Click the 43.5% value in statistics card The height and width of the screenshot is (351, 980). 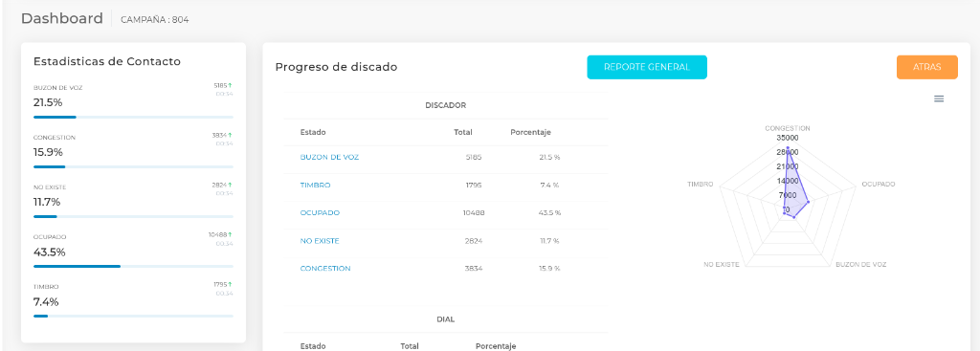pyautogui.click(x=50, y=252)
